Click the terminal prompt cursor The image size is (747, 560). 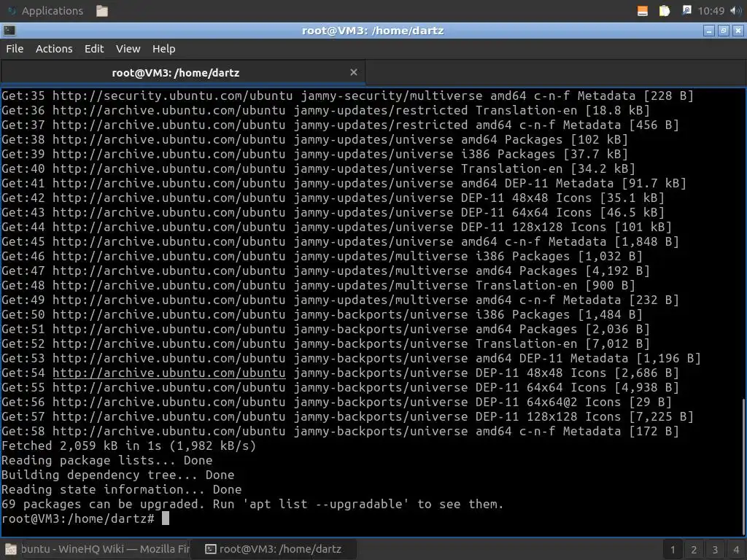(166, 518)
